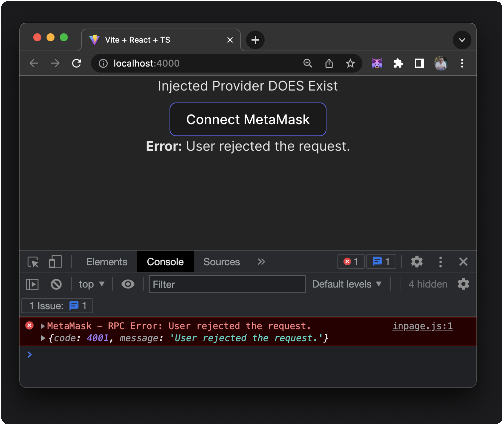
Task: Open a new tab with plus button
Action: point(255,40)
